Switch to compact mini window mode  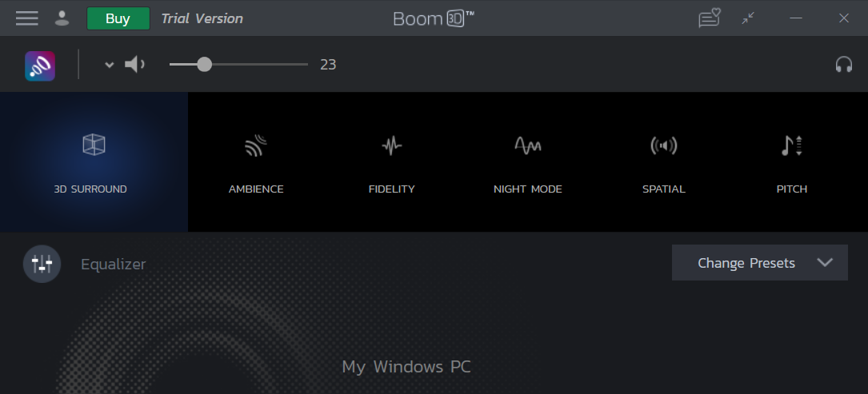749,18
